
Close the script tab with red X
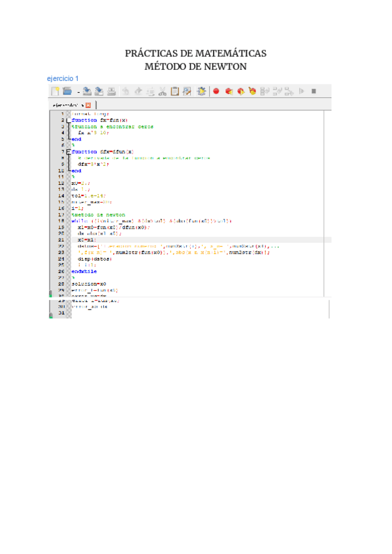tap(88, 105)
